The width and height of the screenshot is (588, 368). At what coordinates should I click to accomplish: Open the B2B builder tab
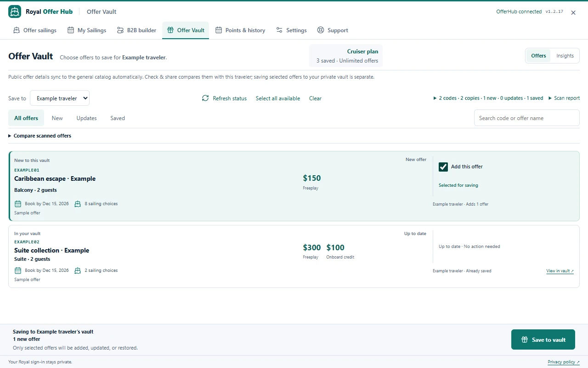tap(136, 30)
